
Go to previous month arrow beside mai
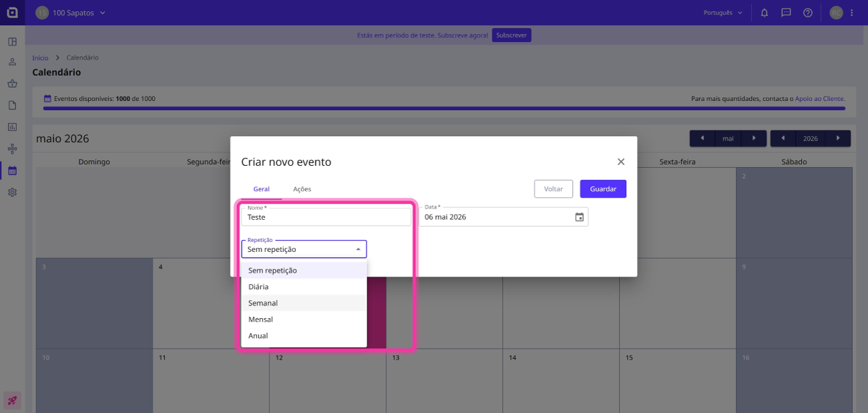(x=702, y=138)
